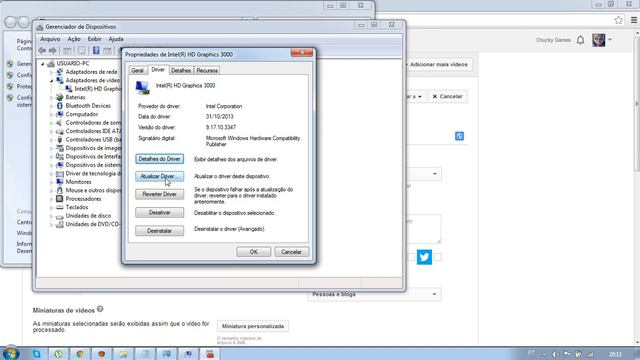Click the Chucky Games account name

553,40
